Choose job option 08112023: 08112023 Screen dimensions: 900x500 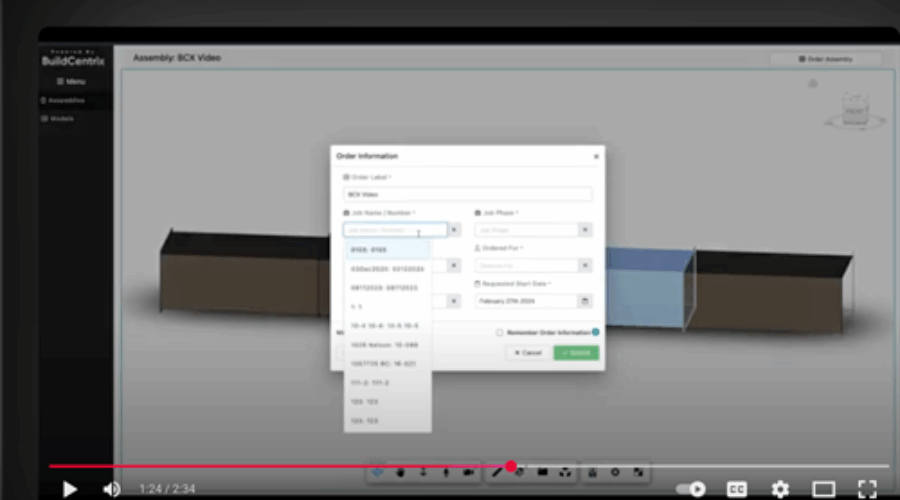(x=387, y=288)
